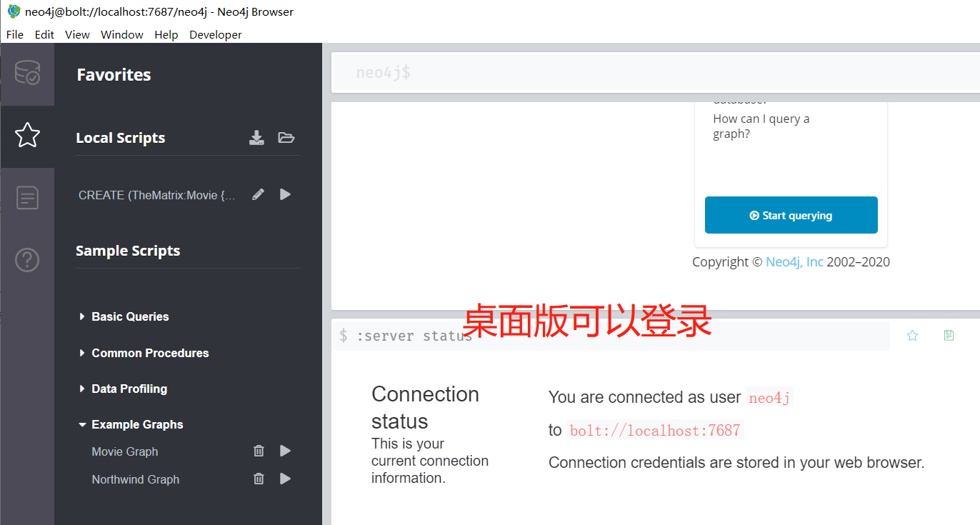Click the CREATE (TheMatrix:Movie script text
This screenshot has width=980, height=525.
157,195
